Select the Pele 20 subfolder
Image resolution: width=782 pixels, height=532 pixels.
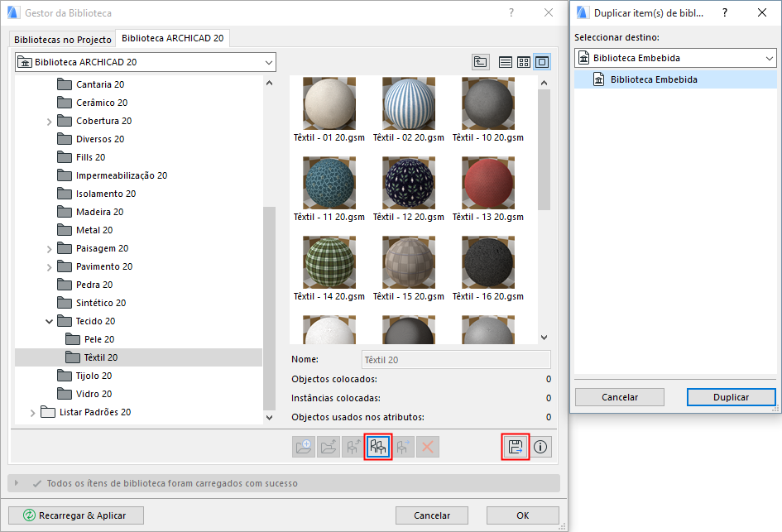click(98, 339)
